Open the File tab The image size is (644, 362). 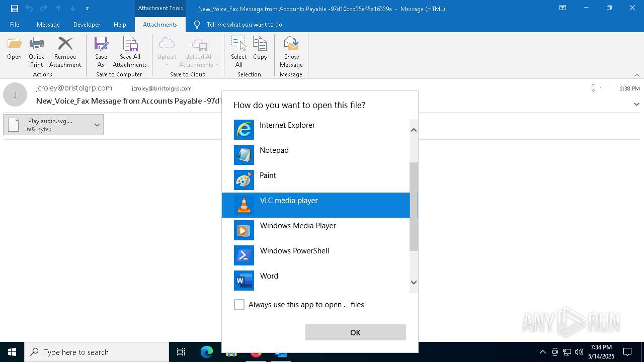[15, 24]
